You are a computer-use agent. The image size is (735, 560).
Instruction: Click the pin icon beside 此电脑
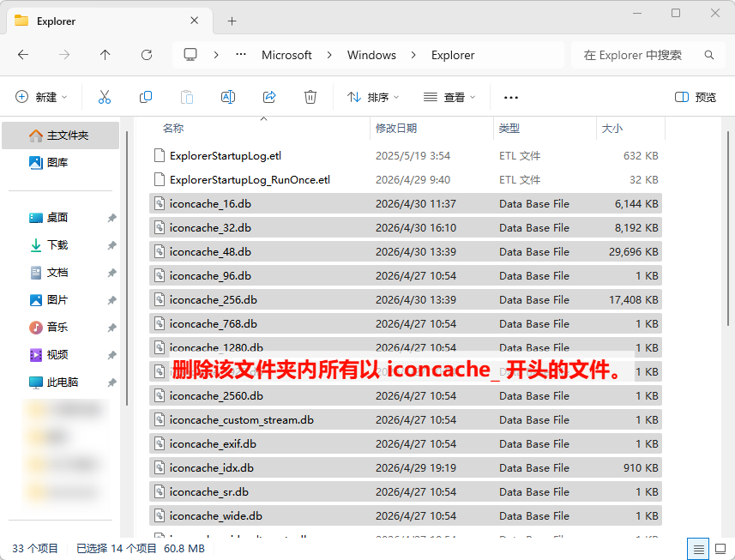click(x=111, y=382)
